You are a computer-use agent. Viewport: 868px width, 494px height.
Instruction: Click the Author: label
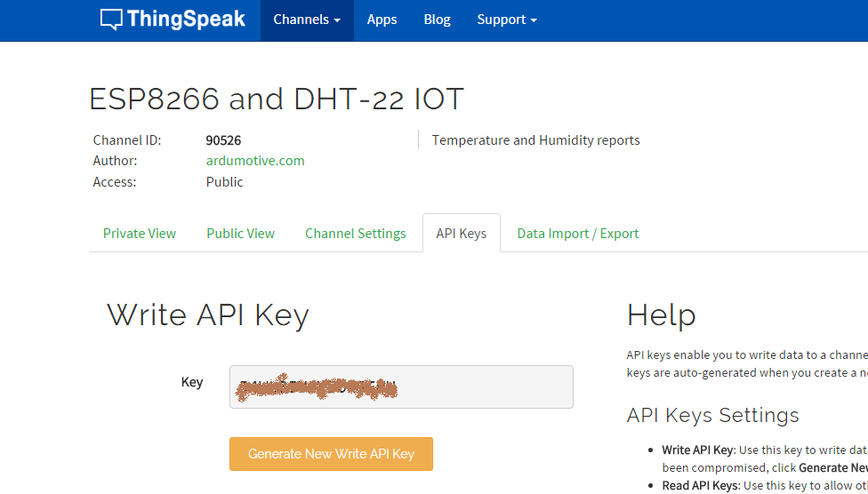tap(115, 161)
